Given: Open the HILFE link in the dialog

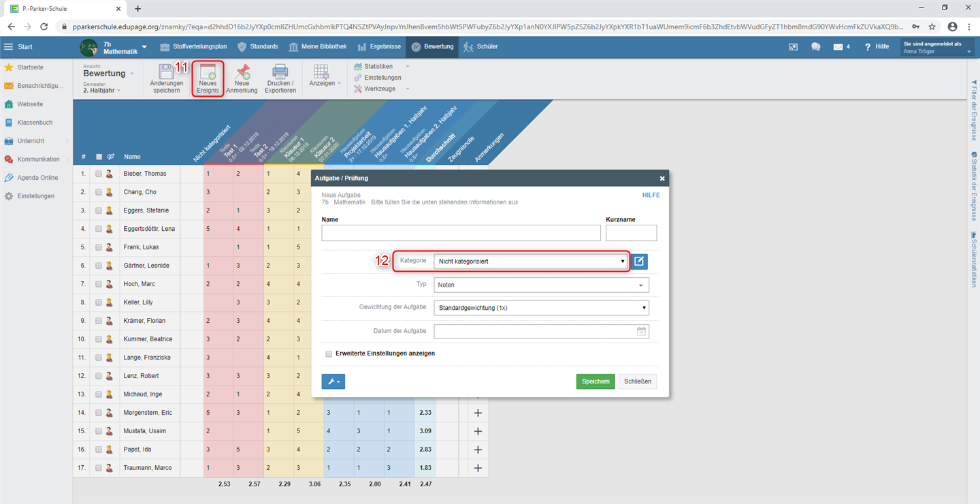Looking at the screenshot, I should 651,195.
